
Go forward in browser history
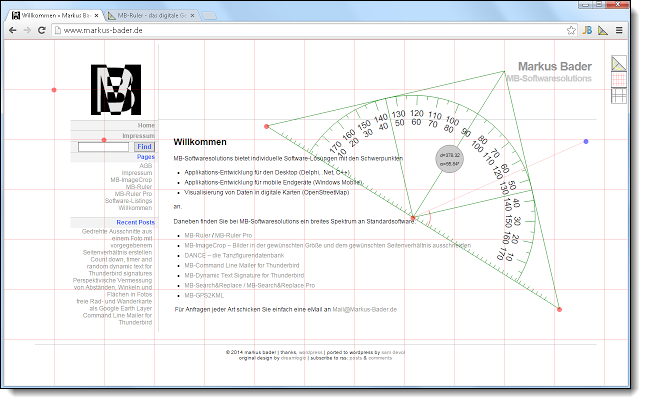pyautogui.click(x=27, y=30)
